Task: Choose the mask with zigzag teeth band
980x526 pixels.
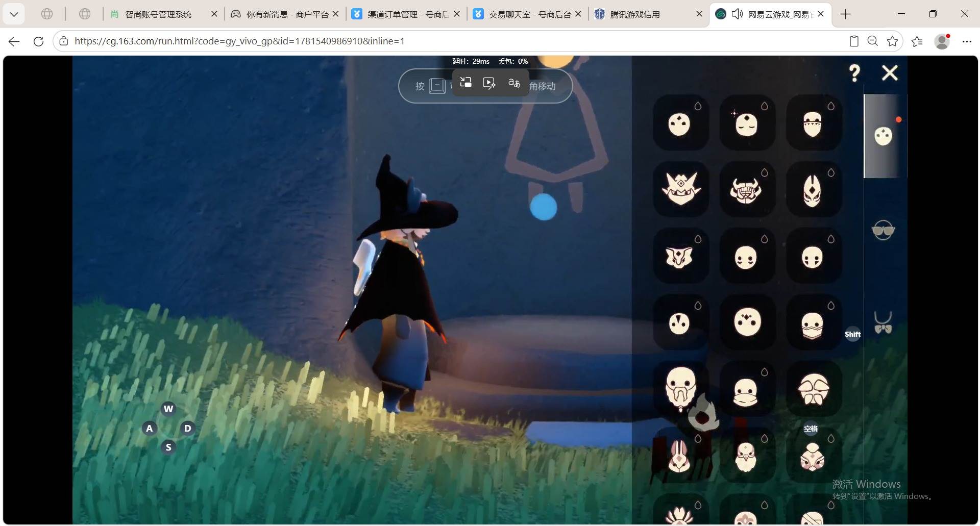Action: click(814, 122)
